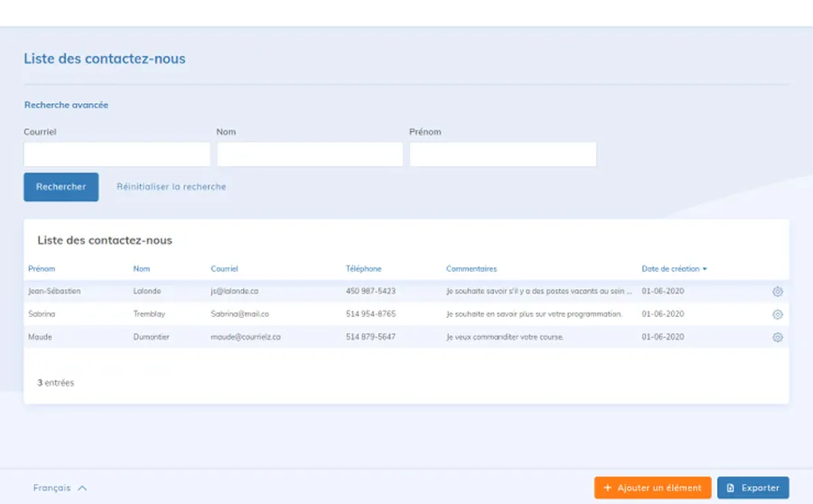Open settings gear for Jean-Sébastien Lalonde row
This screenshot has width=813, height=504.
(777, 292)
